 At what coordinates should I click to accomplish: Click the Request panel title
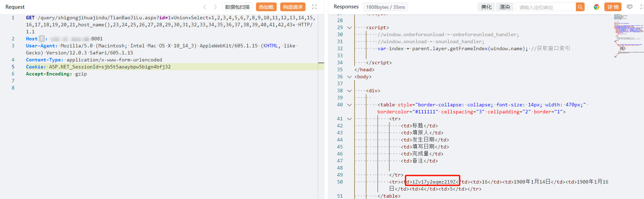point(15,7)
